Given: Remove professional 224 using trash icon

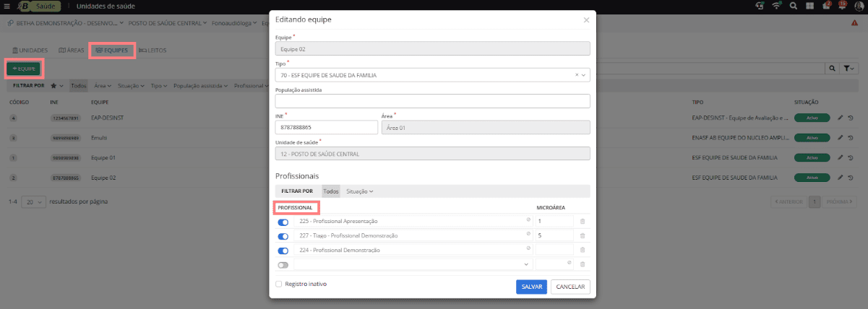Looking at the screenshot, I should point(583,250).
